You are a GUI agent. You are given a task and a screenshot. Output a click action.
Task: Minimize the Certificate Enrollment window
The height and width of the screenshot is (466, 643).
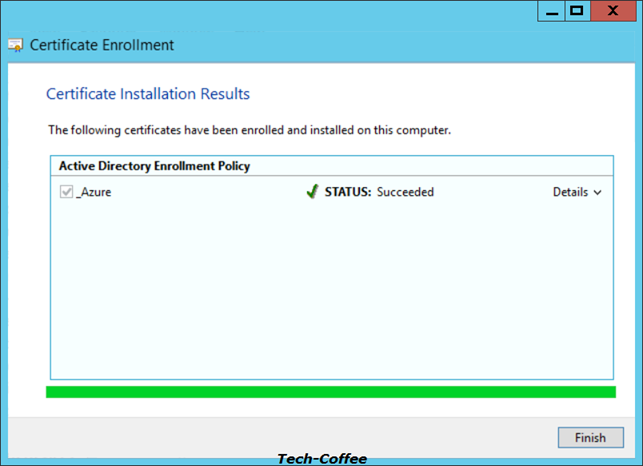tap(552, 11)
